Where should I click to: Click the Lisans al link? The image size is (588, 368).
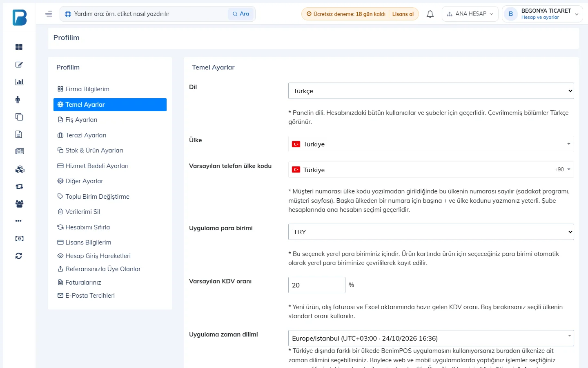pyautogui.click(x=403, y=14)
